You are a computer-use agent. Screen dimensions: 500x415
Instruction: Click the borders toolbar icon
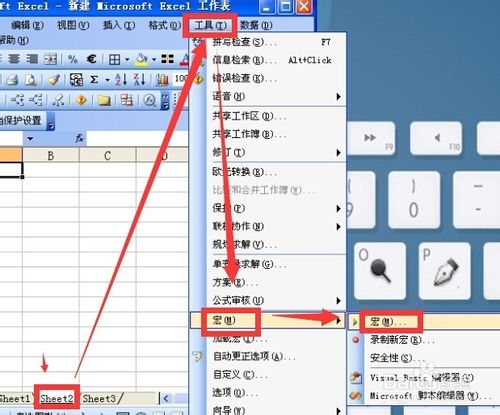click(115, 60)
